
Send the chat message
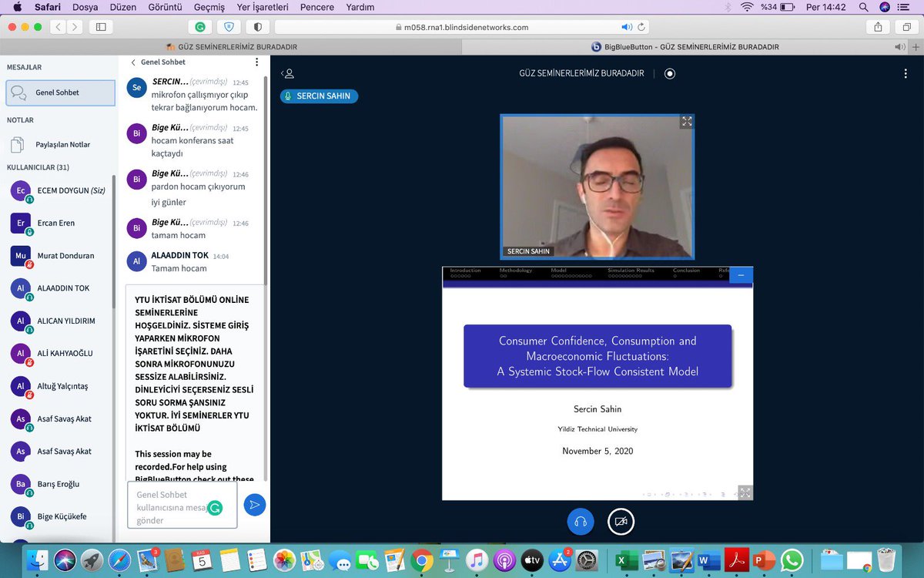point(254,505)
